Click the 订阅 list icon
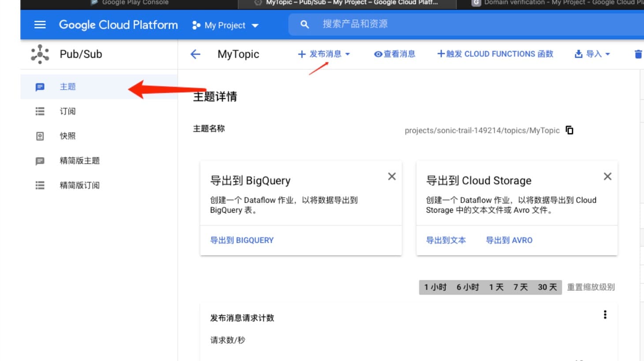Viewport: 644px width, 361px height. [x=40, y=111]
